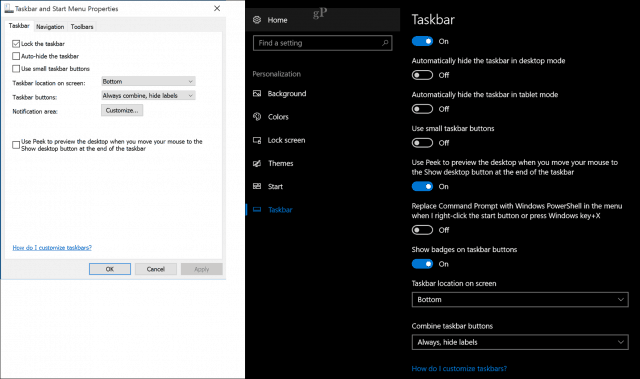Click the Taskbar Properties window title icon
The width and height of the screenshot is (640, 379).
[9, 9]
